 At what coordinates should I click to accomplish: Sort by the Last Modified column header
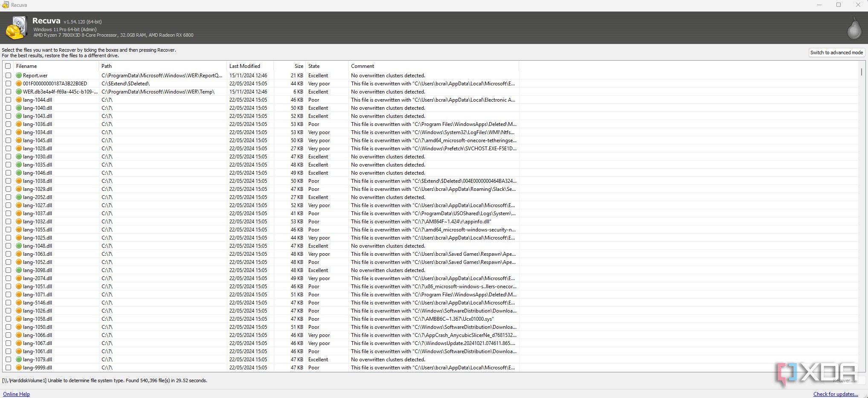coord(250,66)
